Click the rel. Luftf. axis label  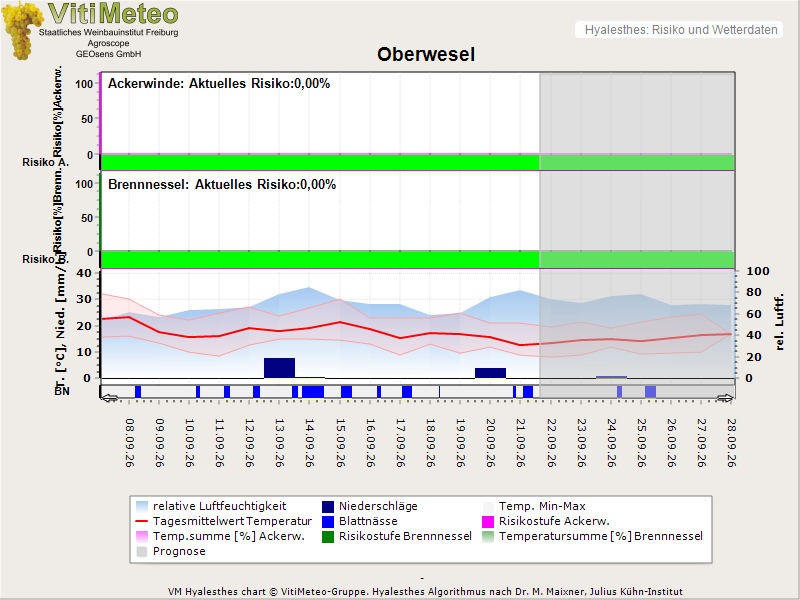(779, 322)
